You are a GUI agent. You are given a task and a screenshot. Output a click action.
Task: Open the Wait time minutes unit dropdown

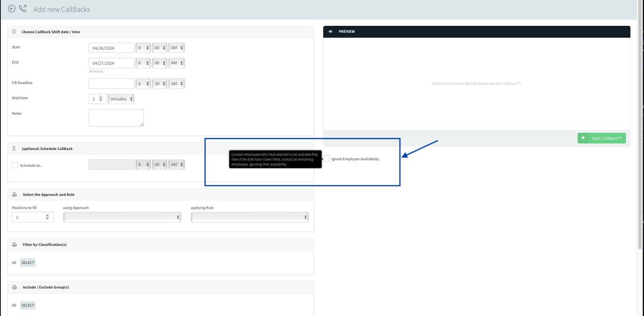[x=121, y=99]
